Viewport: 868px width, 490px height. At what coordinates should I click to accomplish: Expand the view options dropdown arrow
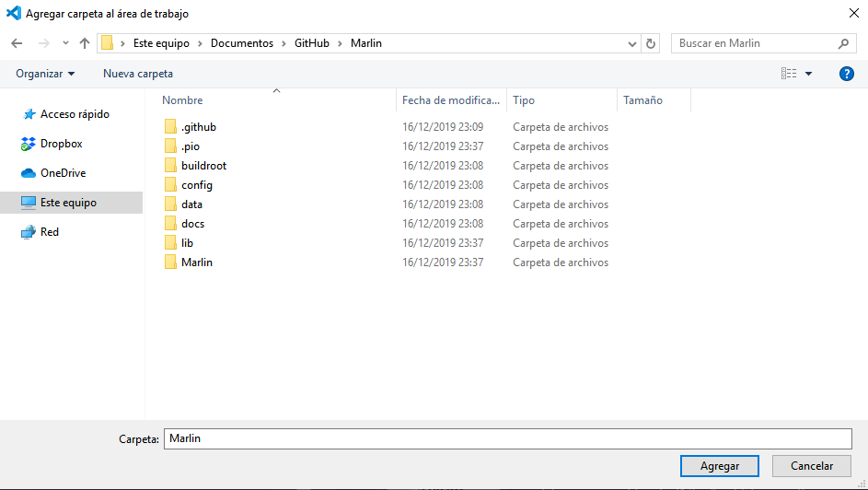pos(809,74)
